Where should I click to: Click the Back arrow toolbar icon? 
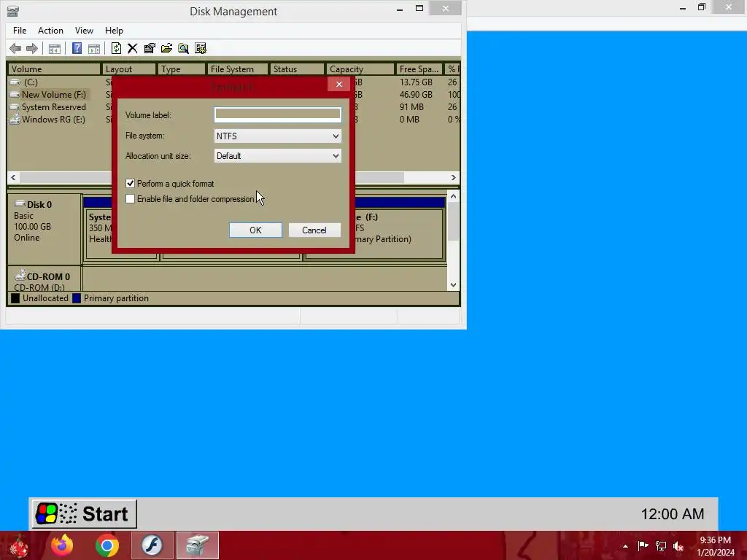(x=15, y=48)
